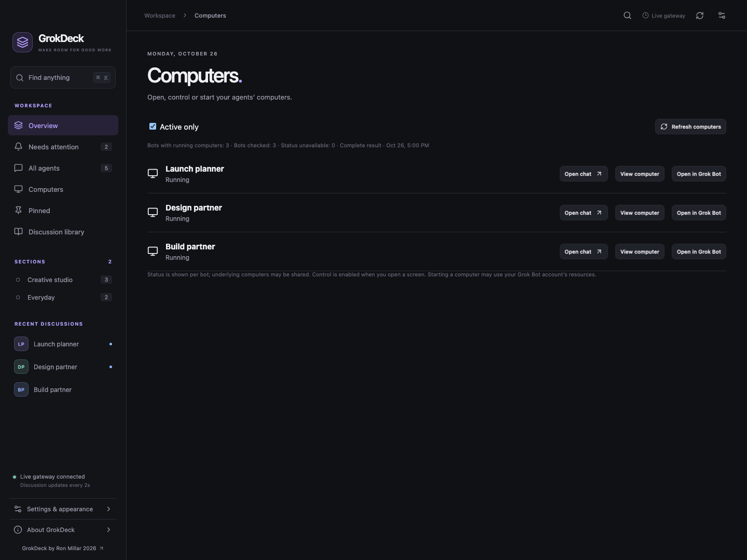The height and width of the screenshot is (560, 747).
Task: Select the Creative studio section
Action: [63, 279]
